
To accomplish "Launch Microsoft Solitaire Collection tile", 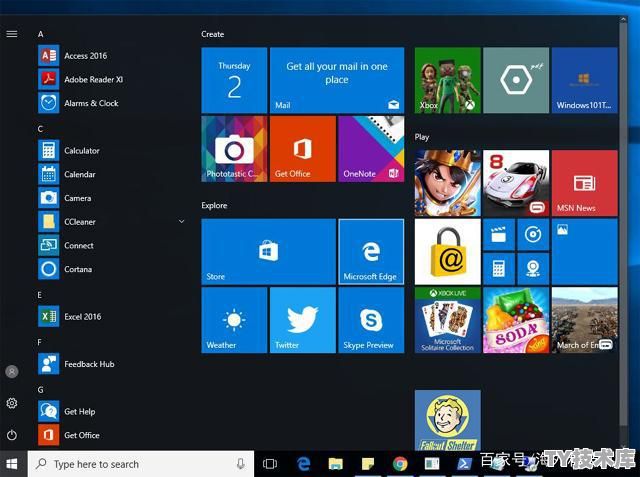I will tap(448, 320).
